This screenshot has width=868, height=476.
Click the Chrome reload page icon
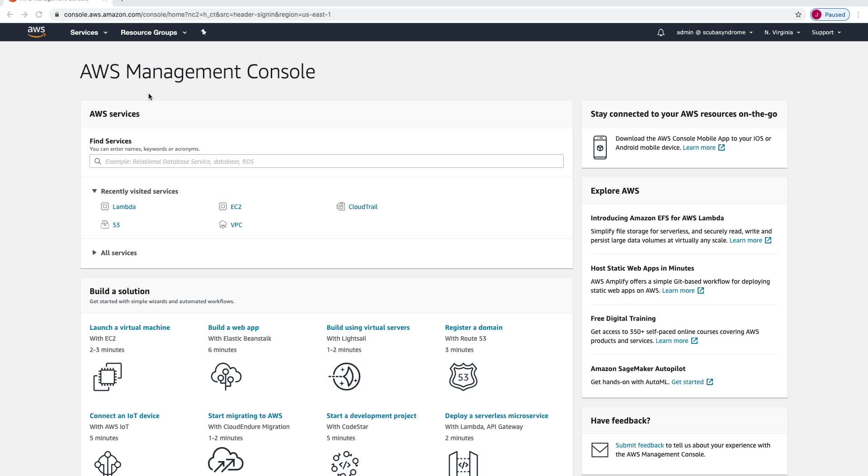(39, 14)
